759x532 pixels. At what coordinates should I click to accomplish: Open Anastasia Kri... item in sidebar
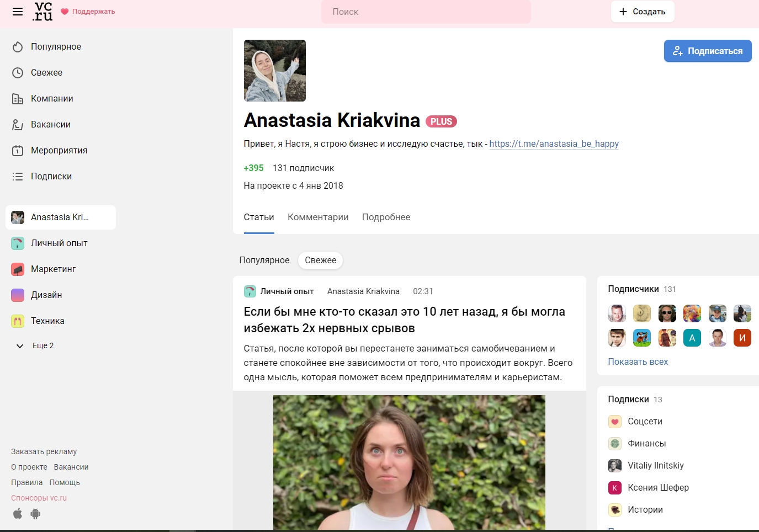pyautogui.click(x=61, y=217)
